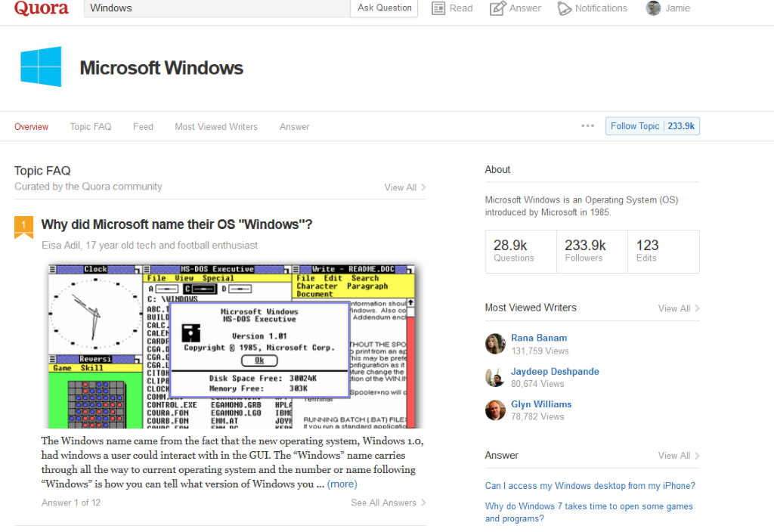Switch to the Feed tab
The height and width of the screenshot is (532, 774).
coord(143,127)
